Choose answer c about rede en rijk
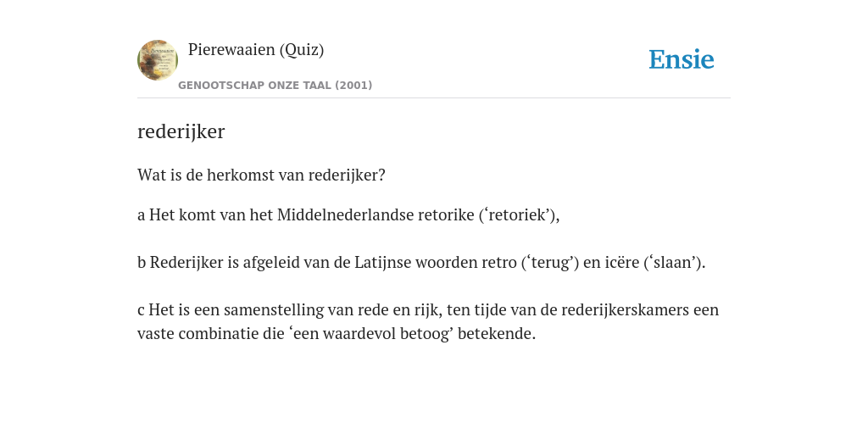The height and width of the screenshot is (434, 868). click(x=428, y=321)
